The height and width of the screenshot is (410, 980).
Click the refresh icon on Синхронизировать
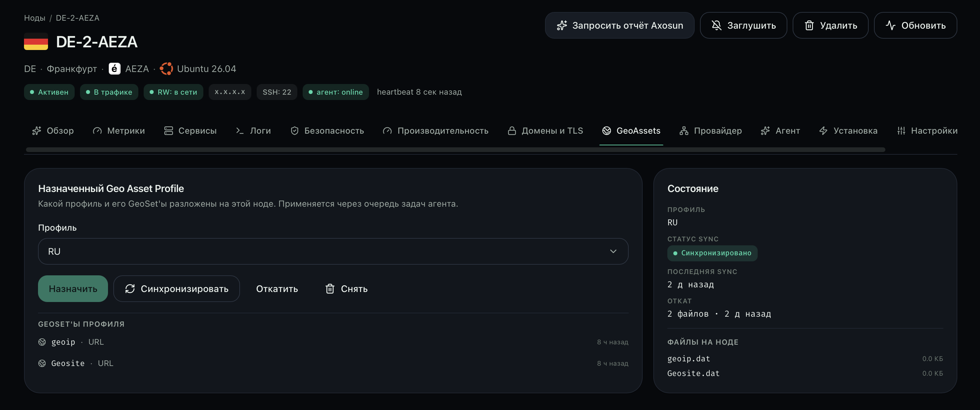(x=130, y=289)
